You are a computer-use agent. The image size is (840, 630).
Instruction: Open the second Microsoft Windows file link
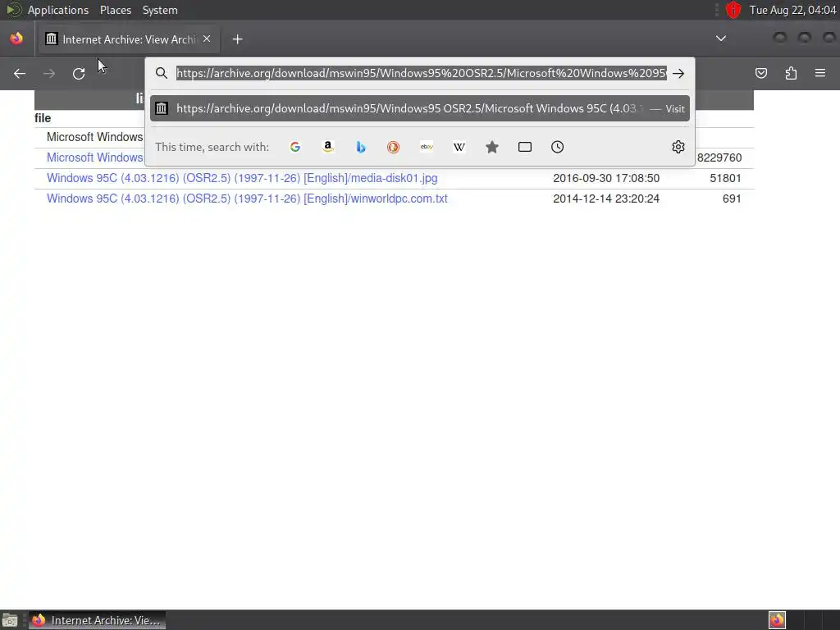[x=95, y=157]
